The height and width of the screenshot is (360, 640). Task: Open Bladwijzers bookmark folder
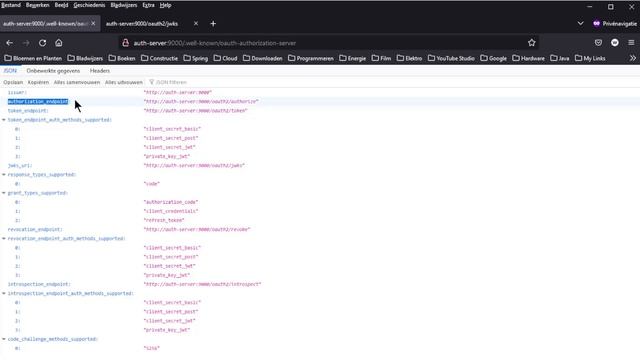point(85,58)
